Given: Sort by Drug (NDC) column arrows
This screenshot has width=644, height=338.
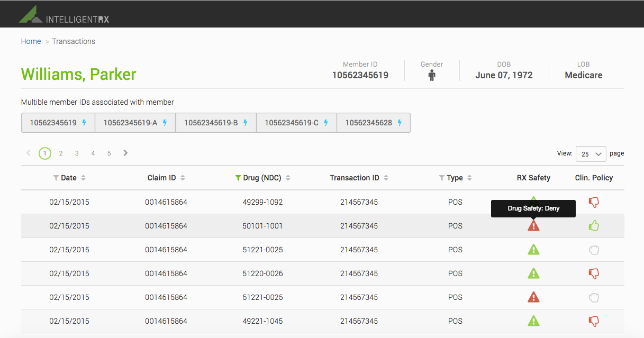Looking at the screenshot, I should click(x=288, y=178).
